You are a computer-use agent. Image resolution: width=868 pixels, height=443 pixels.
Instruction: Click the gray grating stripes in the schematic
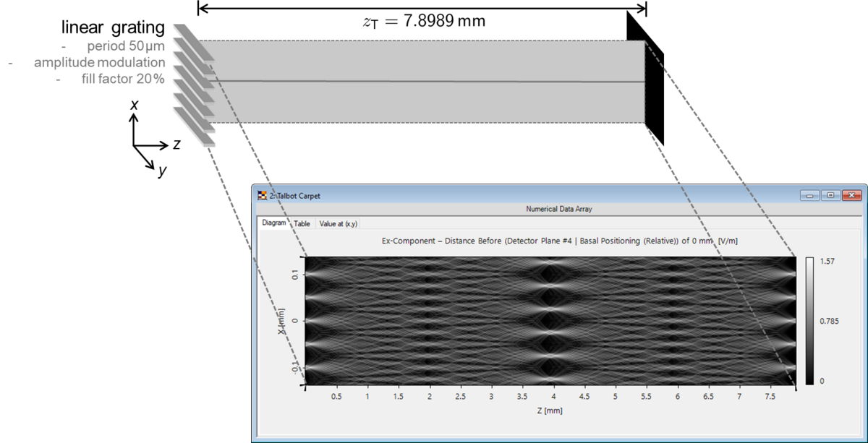pos(193,85)
